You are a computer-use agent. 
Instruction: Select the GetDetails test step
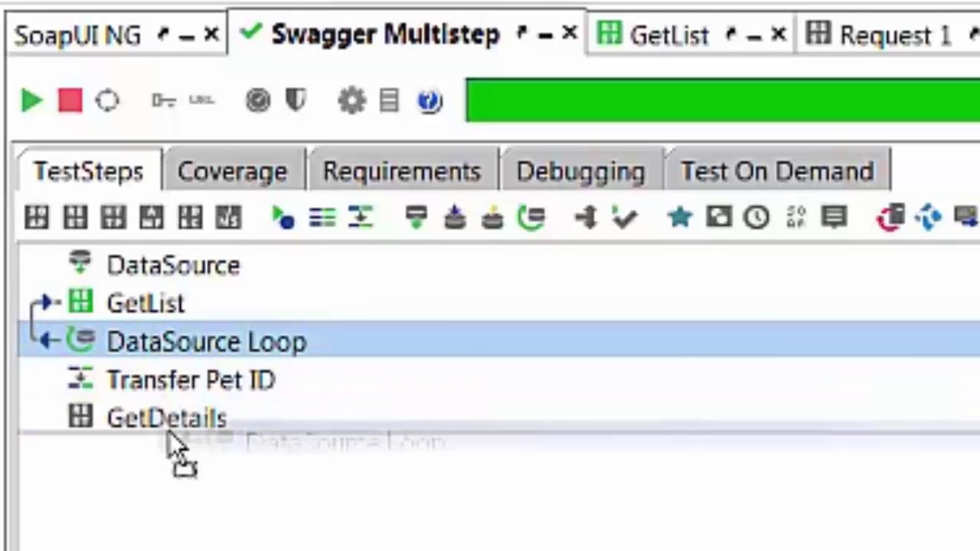click(x=166, y=418)
